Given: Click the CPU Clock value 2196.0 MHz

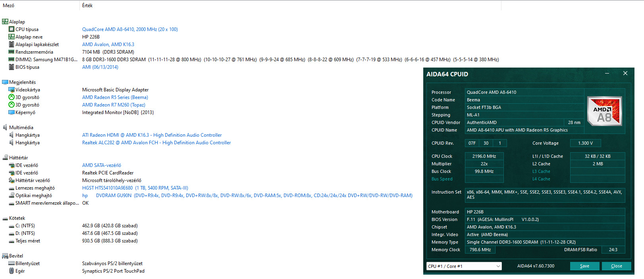Looking at the screenshot, I should point(484,156).
